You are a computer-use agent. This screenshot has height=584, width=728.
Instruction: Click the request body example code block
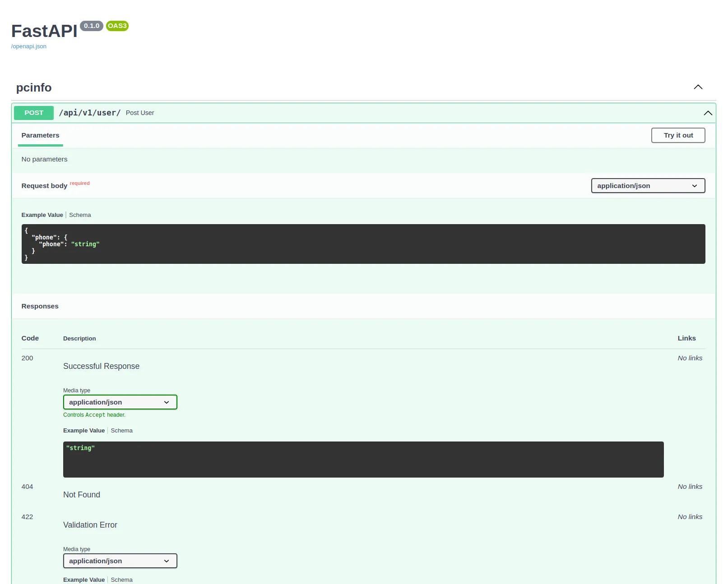click(x=363, y=244)
